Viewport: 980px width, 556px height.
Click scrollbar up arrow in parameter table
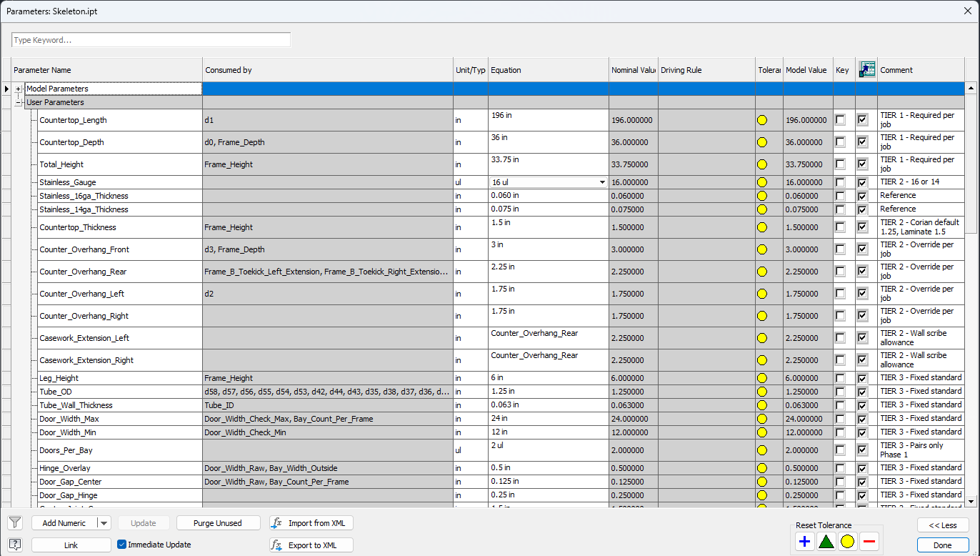971,88
